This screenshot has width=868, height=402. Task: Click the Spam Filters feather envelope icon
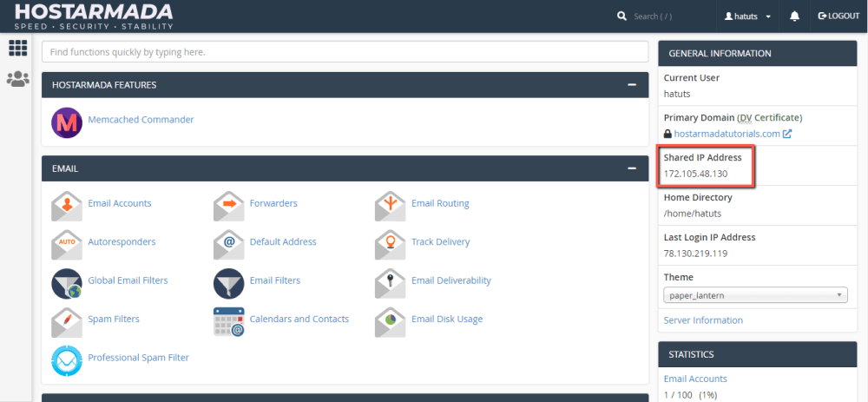tap(67, 322)
